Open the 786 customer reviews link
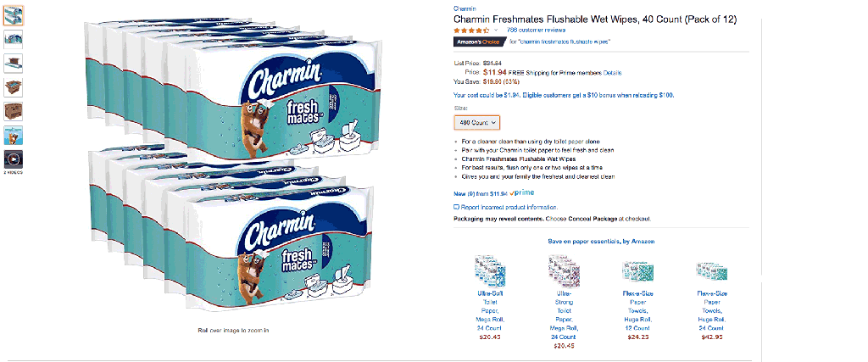The height and width of the screenshot is (362, 868). [536, 30]
